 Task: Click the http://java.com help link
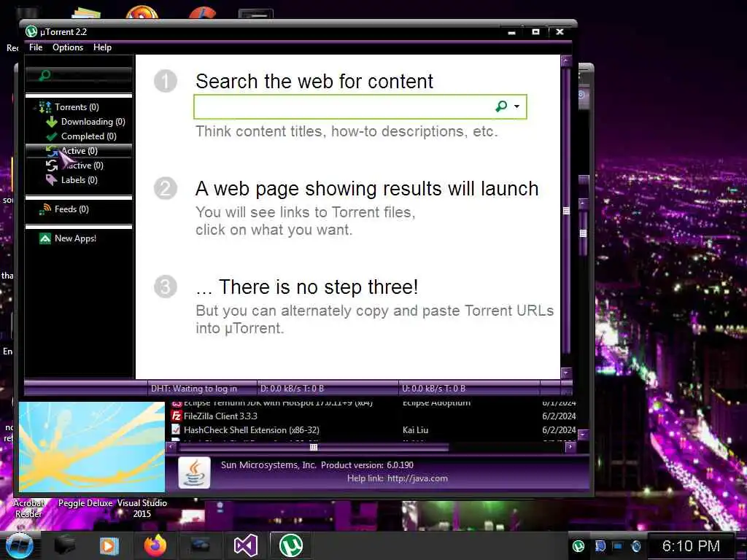coord(417,478)
